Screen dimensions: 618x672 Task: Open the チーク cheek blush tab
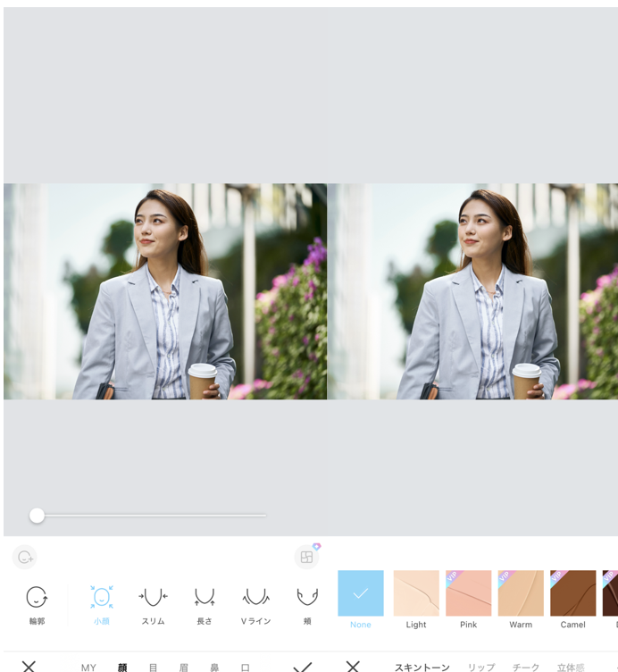pyautogui.click(x=525, y=667)
